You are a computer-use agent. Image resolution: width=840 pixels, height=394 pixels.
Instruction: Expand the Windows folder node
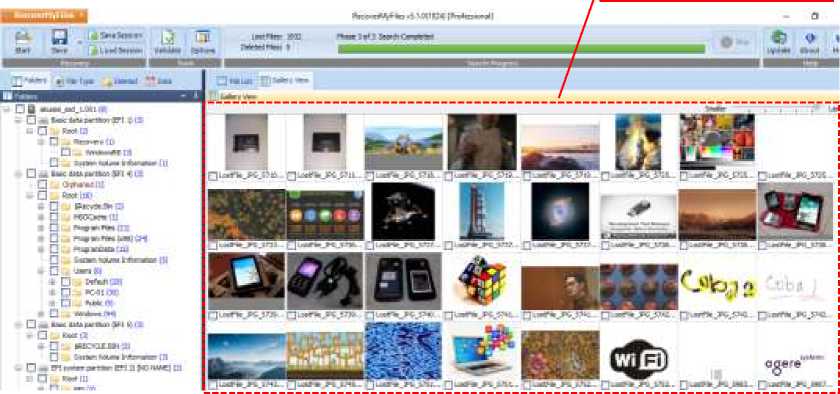tap(41, 314)
